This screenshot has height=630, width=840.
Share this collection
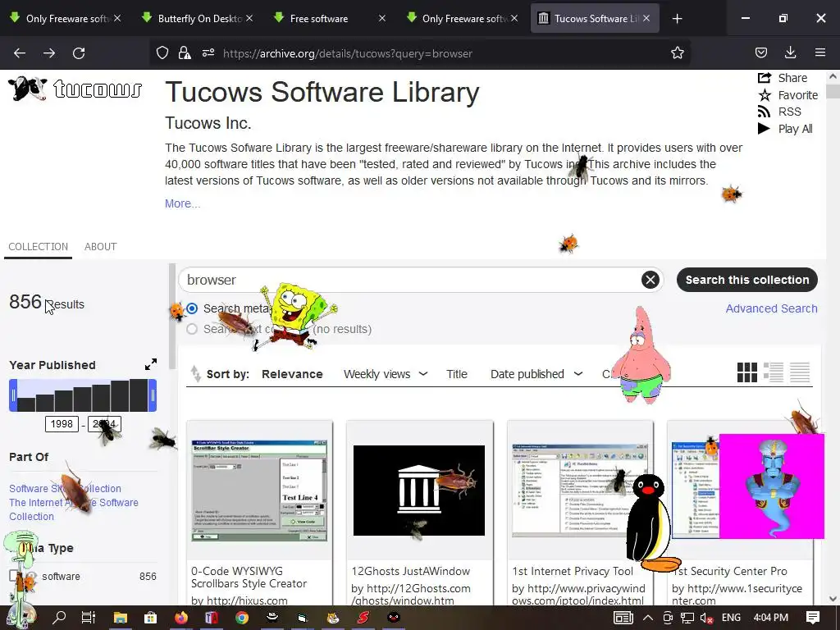tap(783, 78)
